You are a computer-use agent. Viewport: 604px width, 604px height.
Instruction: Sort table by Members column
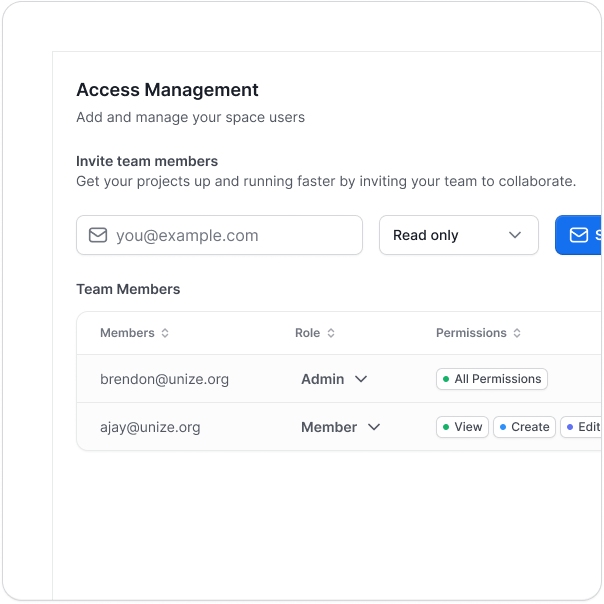click(134, 333)
